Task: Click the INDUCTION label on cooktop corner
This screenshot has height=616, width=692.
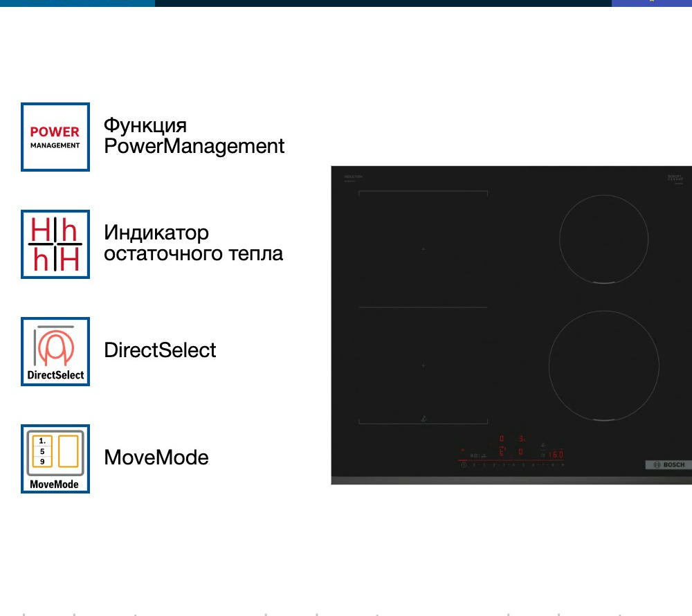Action: 354,177
